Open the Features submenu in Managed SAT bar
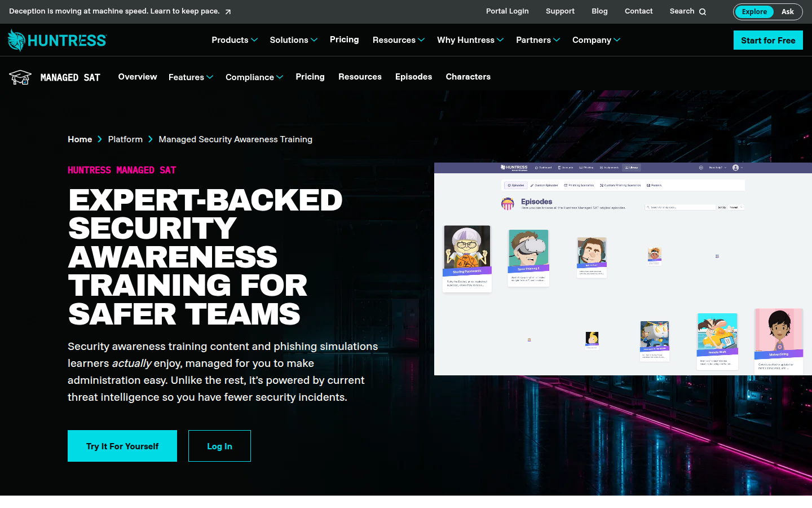Viewport: 812px width, 508px height. tap(191, 77)
